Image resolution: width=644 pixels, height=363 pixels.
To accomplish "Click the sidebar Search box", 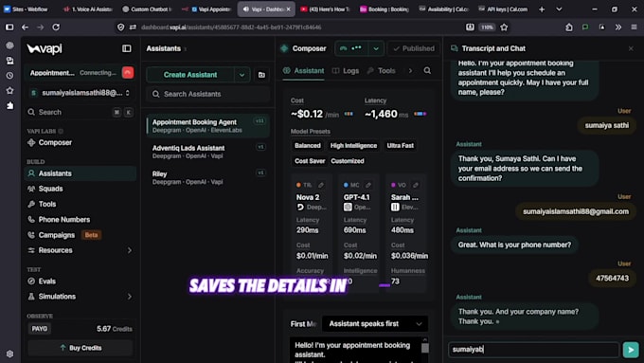I will [80, 112].
